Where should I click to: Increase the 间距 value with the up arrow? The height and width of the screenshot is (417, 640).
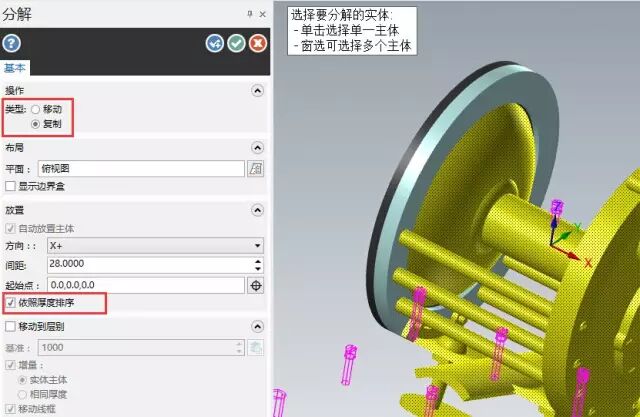tap(258, 261)
